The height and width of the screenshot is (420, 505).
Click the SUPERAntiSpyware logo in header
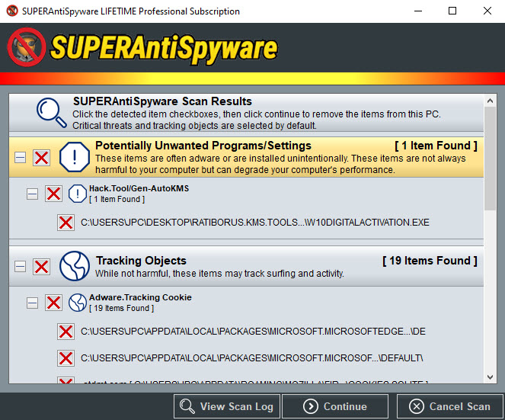[142, 48]
